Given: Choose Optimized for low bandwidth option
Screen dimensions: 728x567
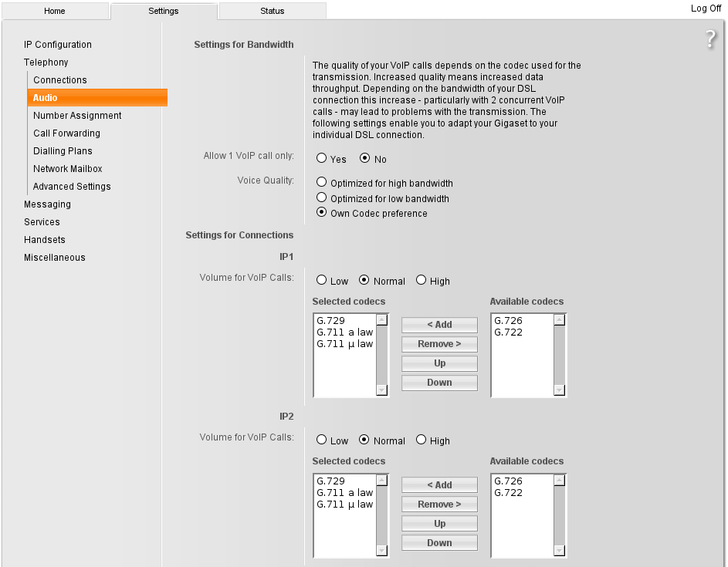Looking at the screenshot, I should tap(322, 198).
